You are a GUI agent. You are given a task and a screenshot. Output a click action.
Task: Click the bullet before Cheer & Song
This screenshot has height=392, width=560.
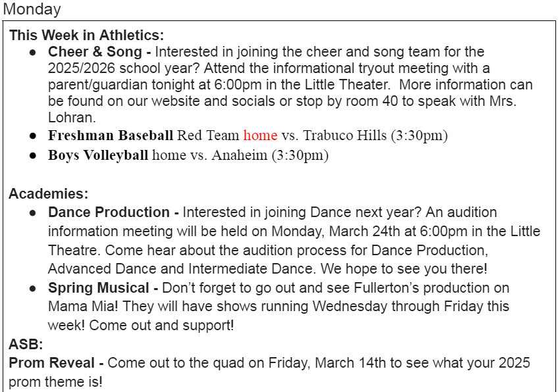tap(33, 53)
